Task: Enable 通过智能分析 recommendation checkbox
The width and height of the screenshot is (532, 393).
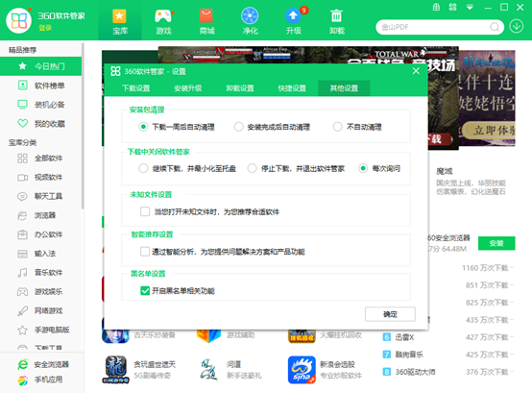Action: tap(145, 252)
